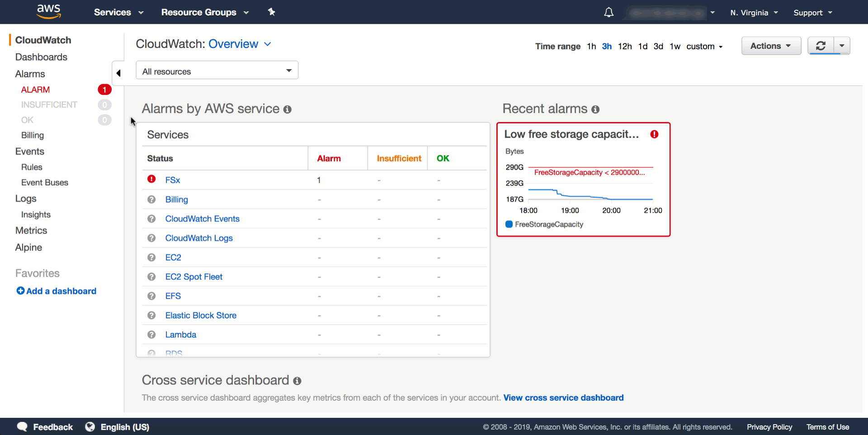868x435 pixels.
Task: Open Metrics in the sidebar
Action: pos(31,231)
